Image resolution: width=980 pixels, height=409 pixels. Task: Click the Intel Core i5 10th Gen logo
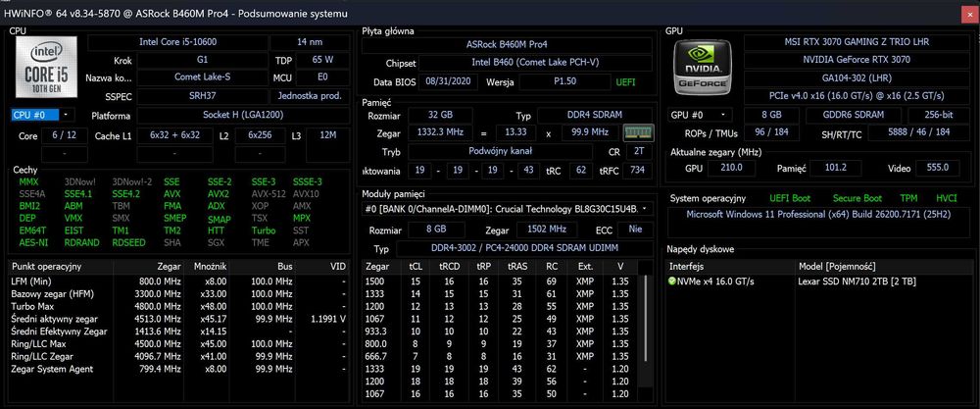point(46,67)
